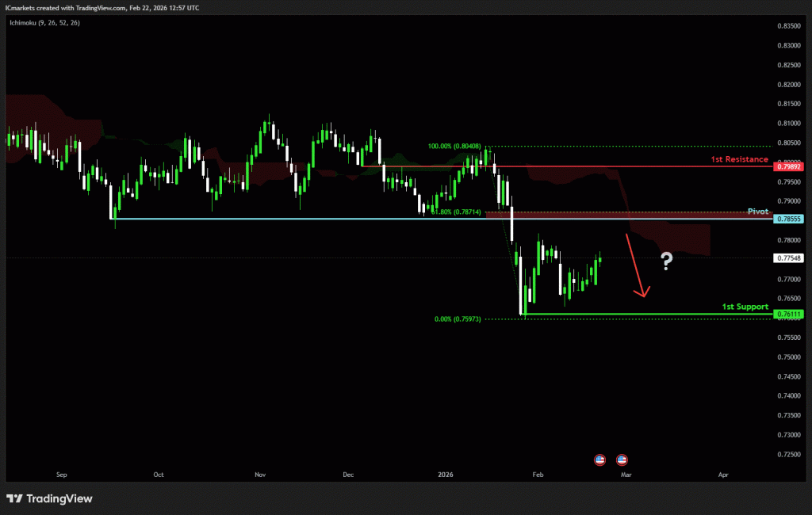
Task: Click the green 0.76111 support price label
Action: point(789,315)
